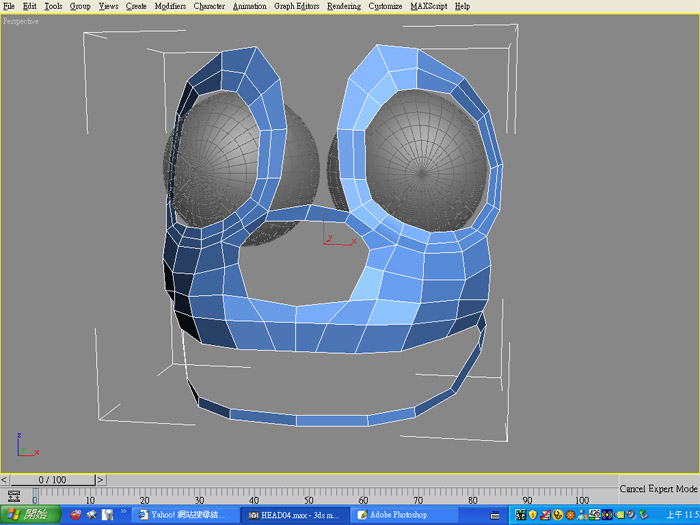Click the Perspective viewport label
Screen dimensions: 700x525
(21, 21)
